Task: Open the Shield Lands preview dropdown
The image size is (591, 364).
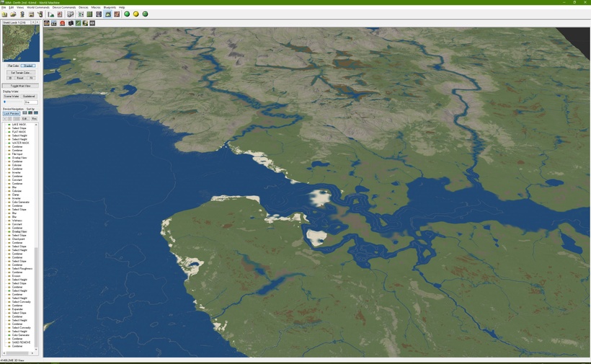Action: (x=32, y=22)
